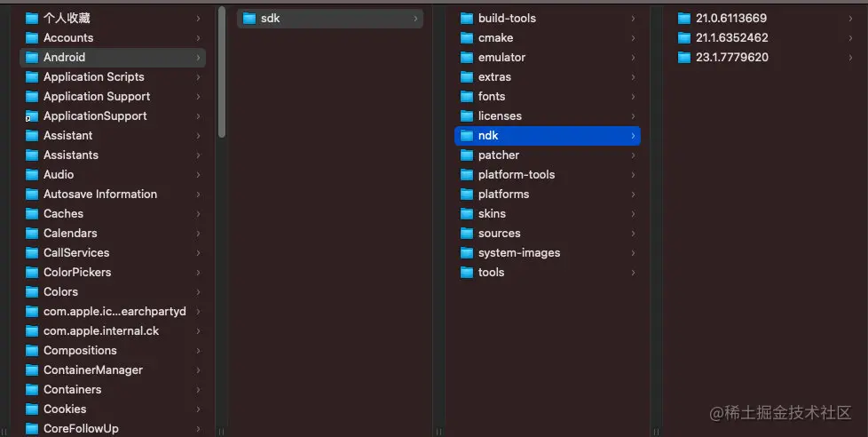Select the cmake folder
Screen dimensions: 868x437
pos(548,37)
